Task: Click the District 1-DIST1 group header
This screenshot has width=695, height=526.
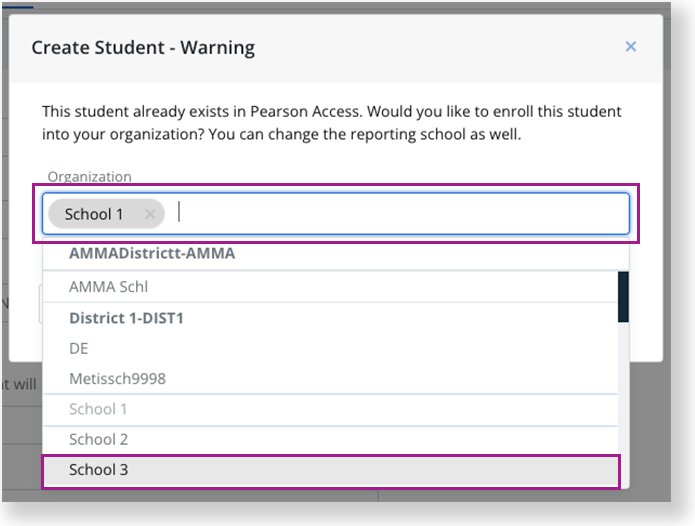Action: 330,318
